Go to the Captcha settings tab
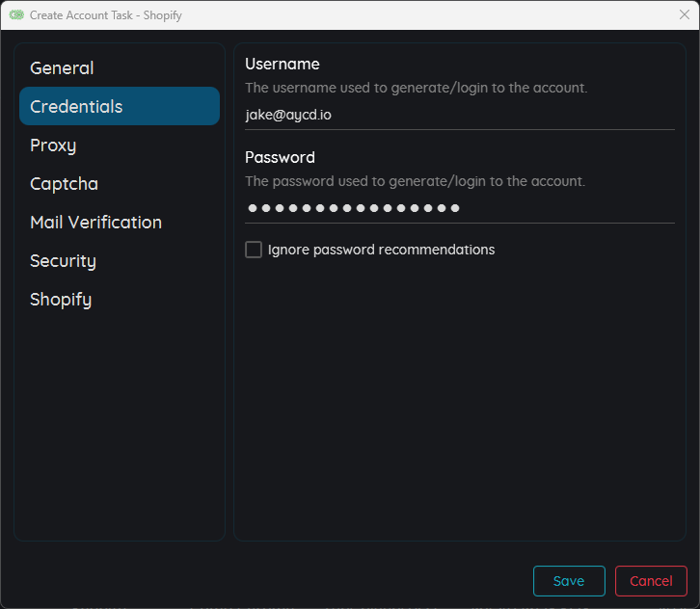The height and width of the screenshot is (609, 700). coord(64,184)
